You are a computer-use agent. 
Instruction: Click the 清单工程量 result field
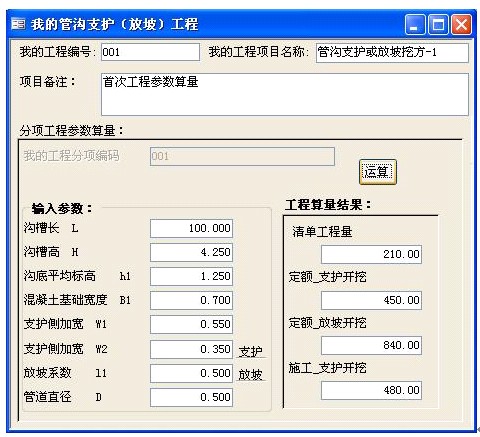371,254
